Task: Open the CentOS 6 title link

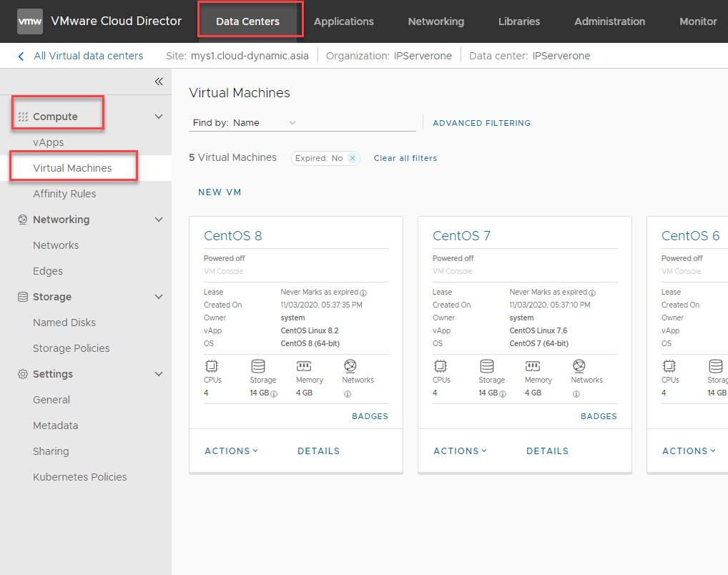Action: click(690, 236)
